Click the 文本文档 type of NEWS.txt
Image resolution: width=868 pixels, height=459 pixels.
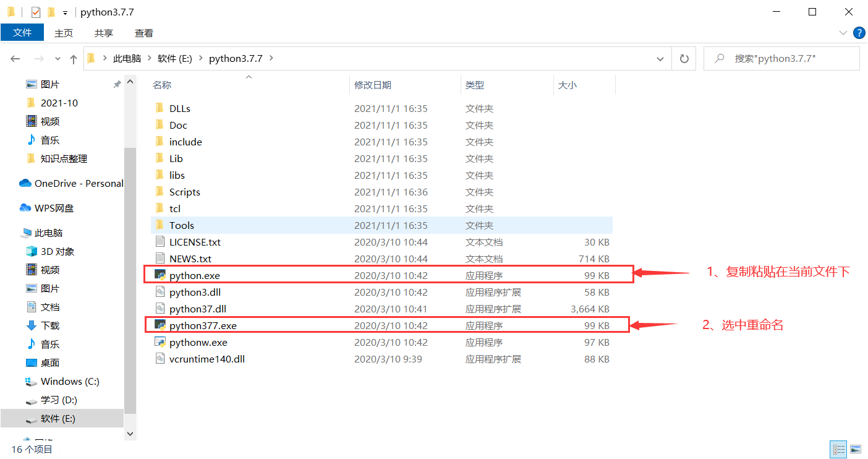point(484,259)
